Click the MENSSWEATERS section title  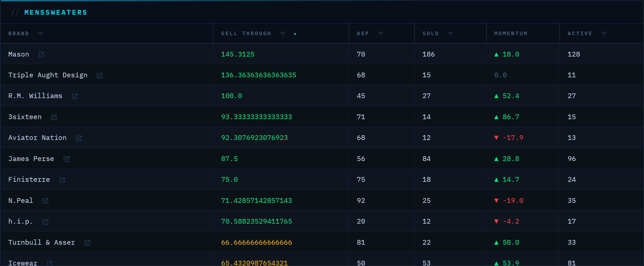(56, 12)
